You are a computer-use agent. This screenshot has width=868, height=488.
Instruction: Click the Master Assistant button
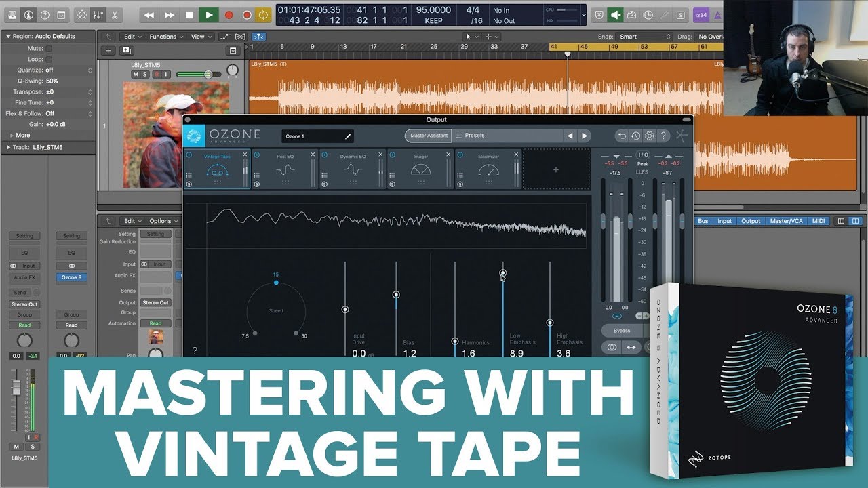(429, 136)
